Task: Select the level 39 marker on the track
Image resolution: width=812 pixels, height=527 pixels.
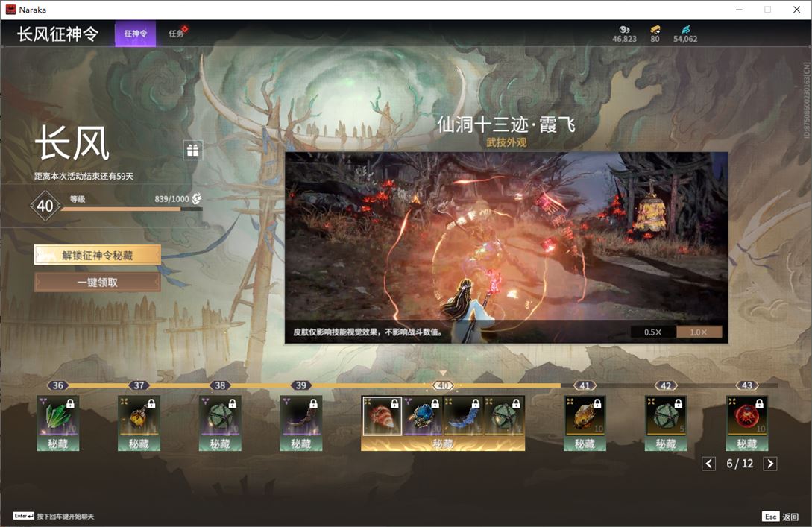Action: 301,385
